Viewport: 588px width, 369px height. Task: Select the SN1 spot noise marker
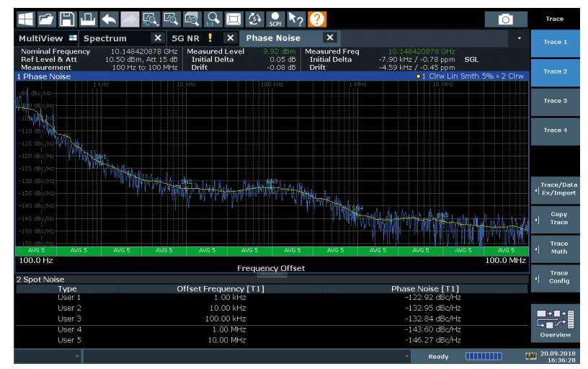(x=101, y=156)
